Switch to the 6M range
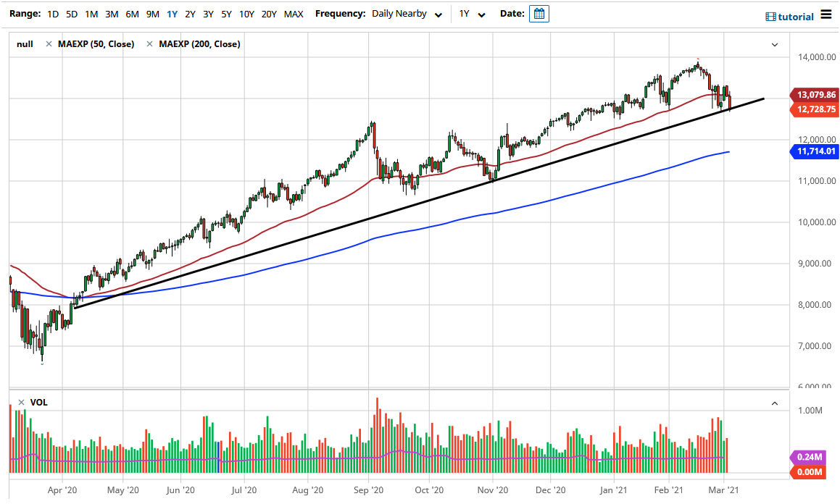840x504 pixels. pos(132,14)
